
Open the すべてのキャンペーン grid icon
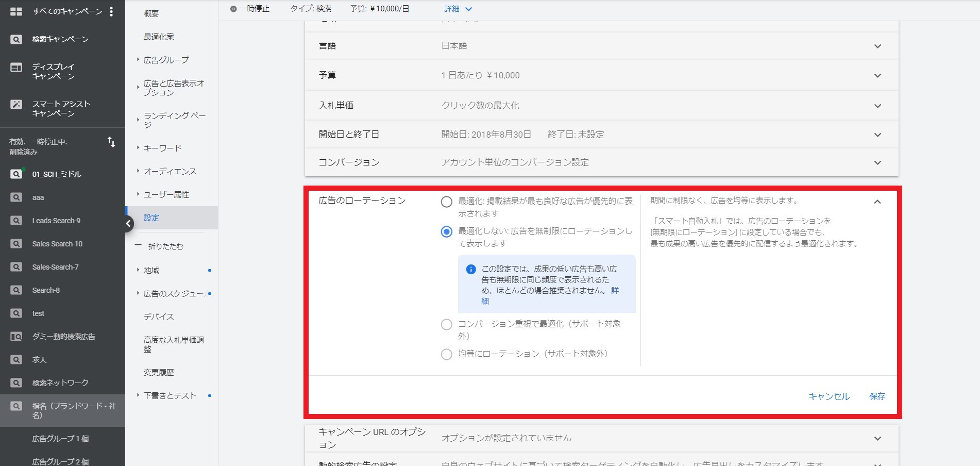click(16, 11)
